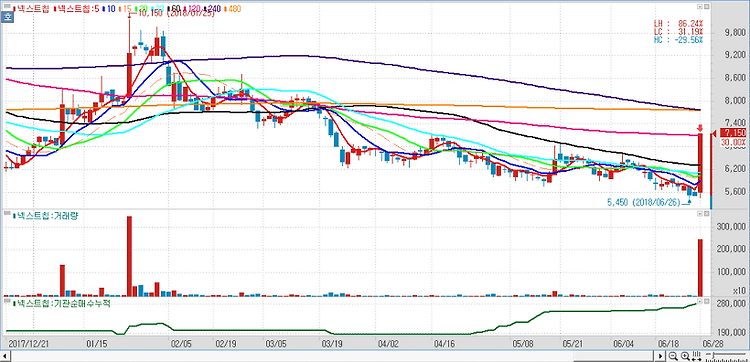Click the orange 15-day average legend
Image resolution: width=750 pixels, height=362 pixels.
(126, 9)
